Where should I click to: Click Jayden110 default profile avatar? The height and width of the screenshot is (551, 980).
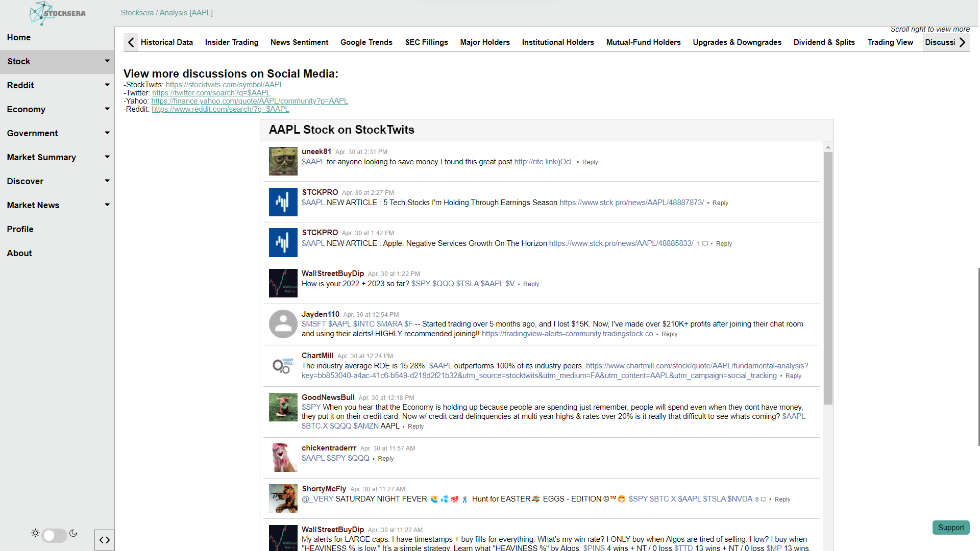pyautogui.click(x=283, y=324)
